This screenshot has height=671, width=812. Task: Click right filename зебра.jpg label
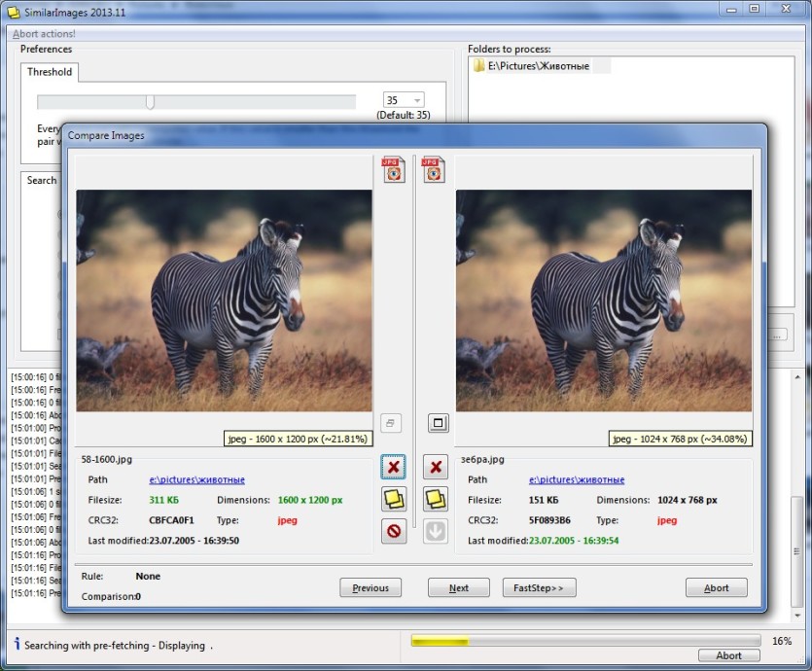pos(482,459)
